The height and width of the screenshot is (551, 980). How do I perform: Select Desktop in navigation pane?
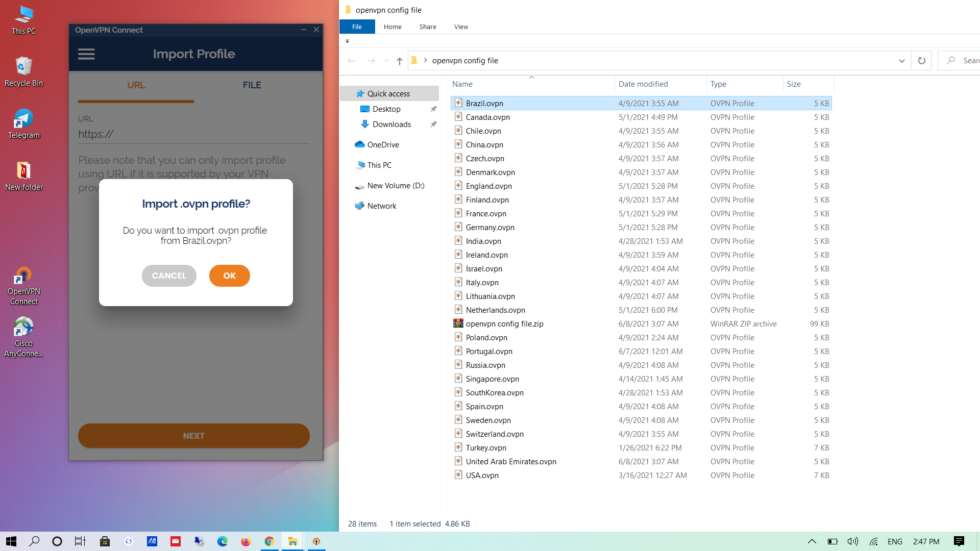point(386,109)
